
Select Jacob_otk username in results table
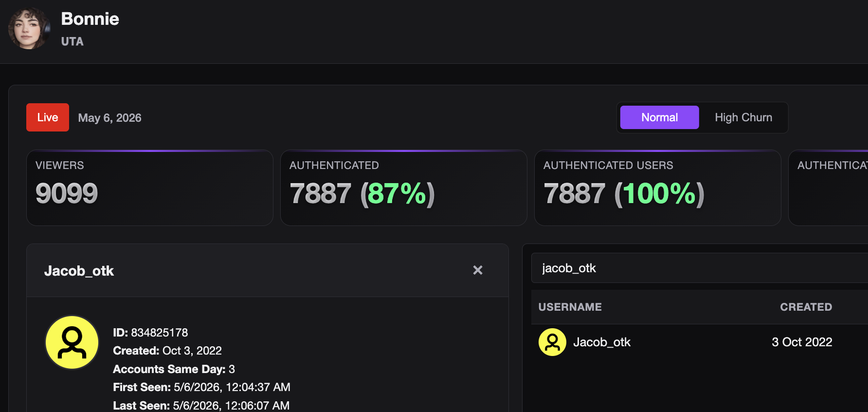tap(602, 342)
